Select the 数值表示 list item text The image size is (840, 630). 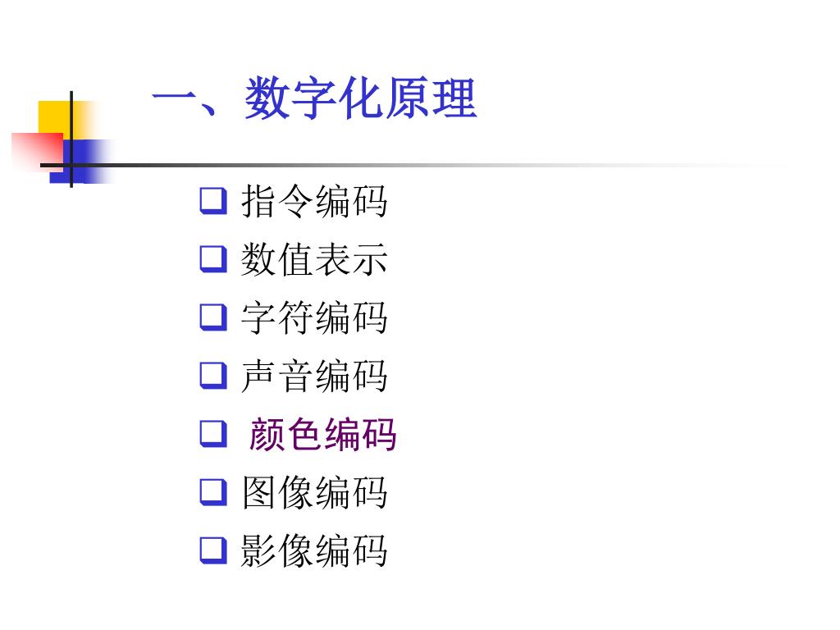[314, 259]
